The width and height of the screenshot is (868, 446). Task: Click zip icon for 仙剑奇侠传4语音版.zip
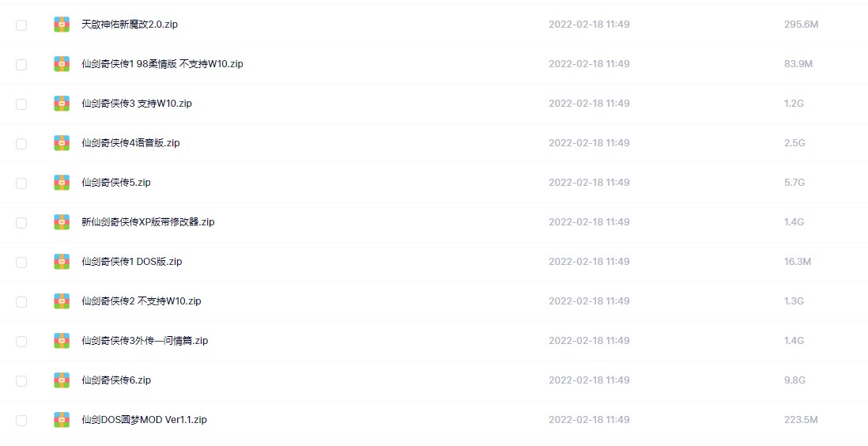click(62, 143)
